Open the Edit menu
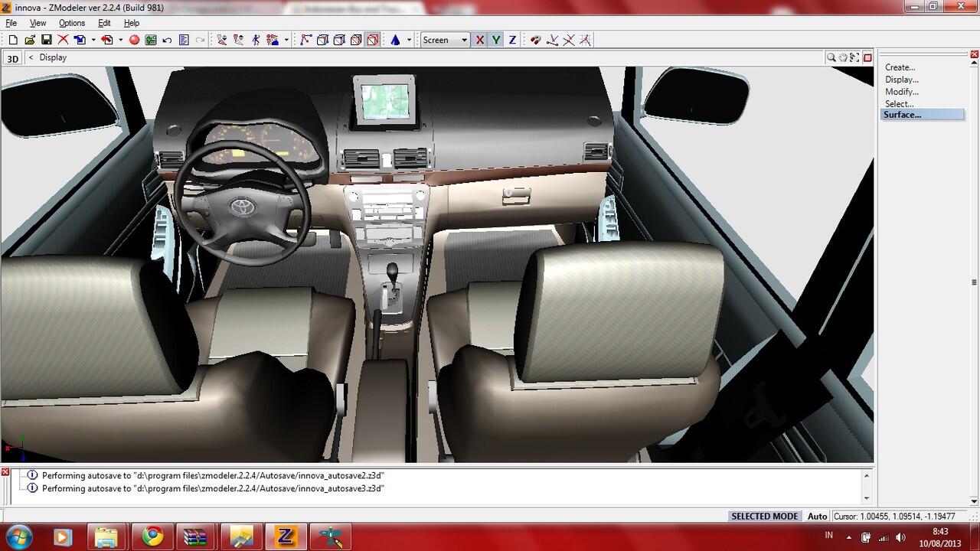980x551 pixels. coord(103,23)
